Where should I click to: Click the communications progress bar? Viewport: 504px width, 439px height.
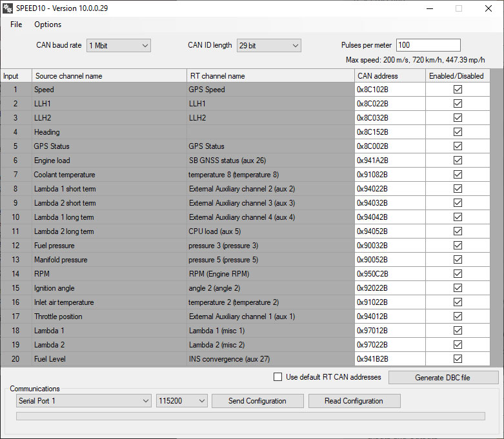point(250,416)
